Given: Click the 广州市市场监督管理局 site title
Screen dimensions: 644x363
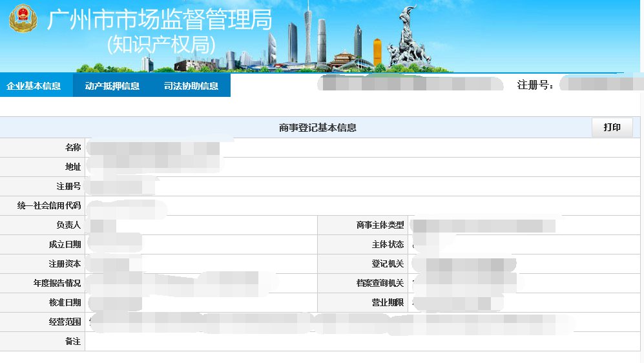Looking at the screenshot, I should coord(160,20).
